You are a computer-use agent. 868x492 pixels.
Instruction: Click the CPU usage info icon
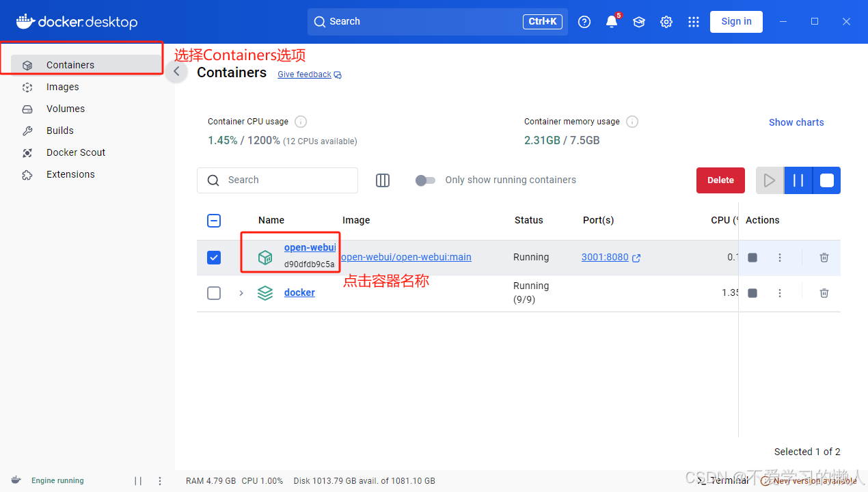[301, 122]
